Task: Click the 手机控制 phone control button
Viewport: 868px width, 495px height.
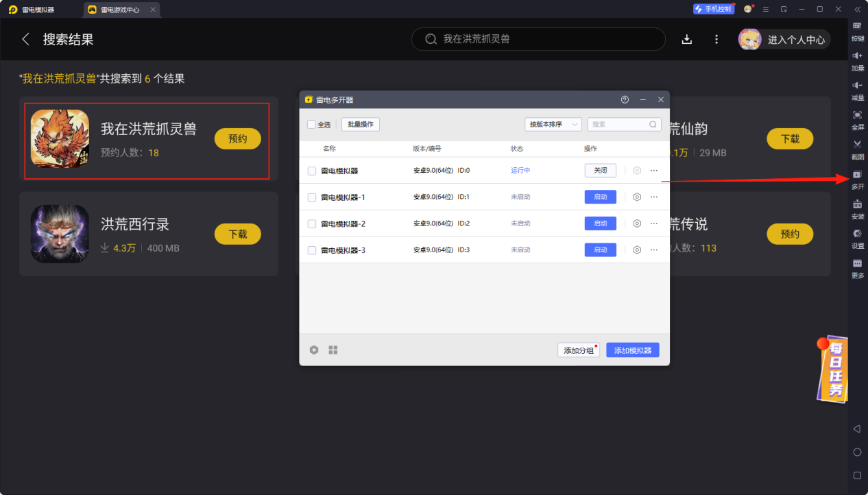Action: tap(714, 9)
